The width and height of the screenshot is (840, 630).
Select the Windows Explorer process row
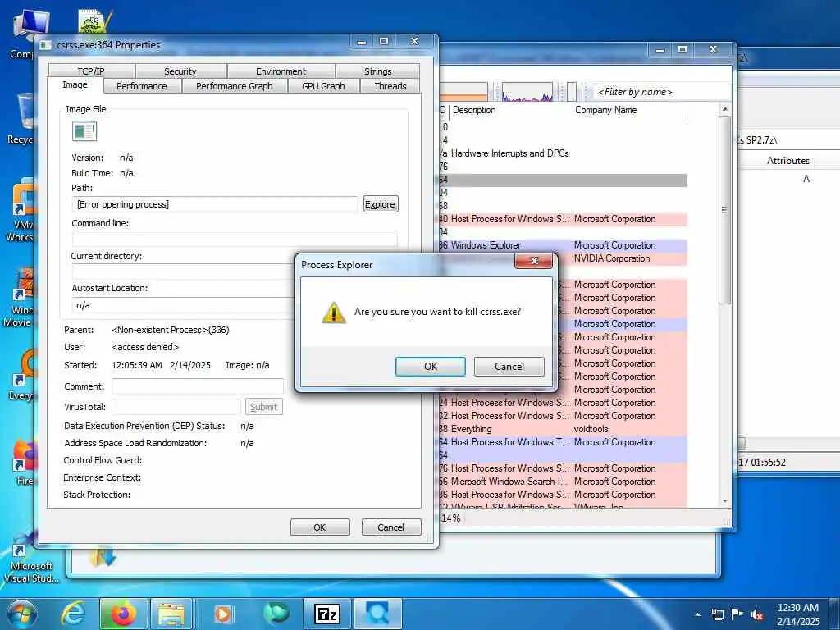click(x=563, y=244)
